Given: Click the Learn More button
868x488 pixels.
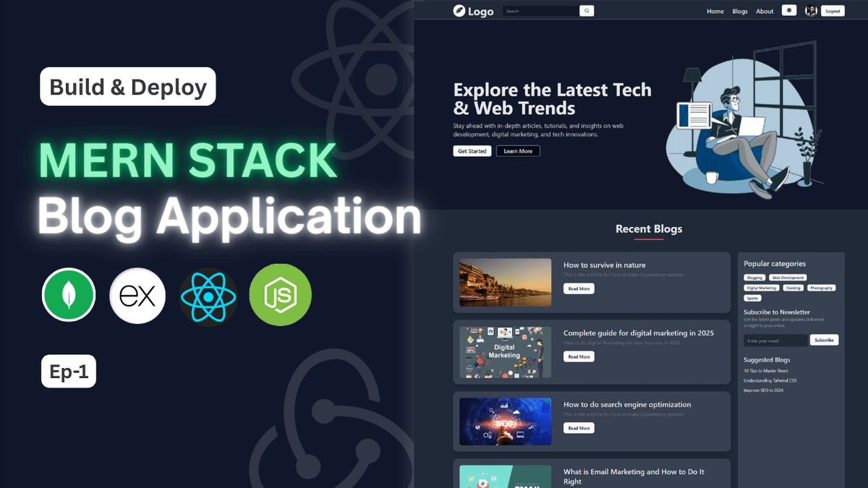Looking at the screenshot, I should 518,151.
